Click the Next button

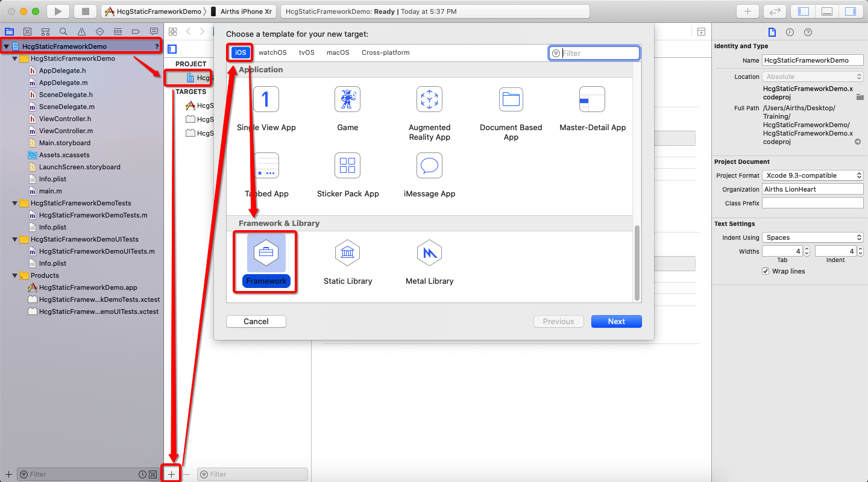(x=616, y=321)
